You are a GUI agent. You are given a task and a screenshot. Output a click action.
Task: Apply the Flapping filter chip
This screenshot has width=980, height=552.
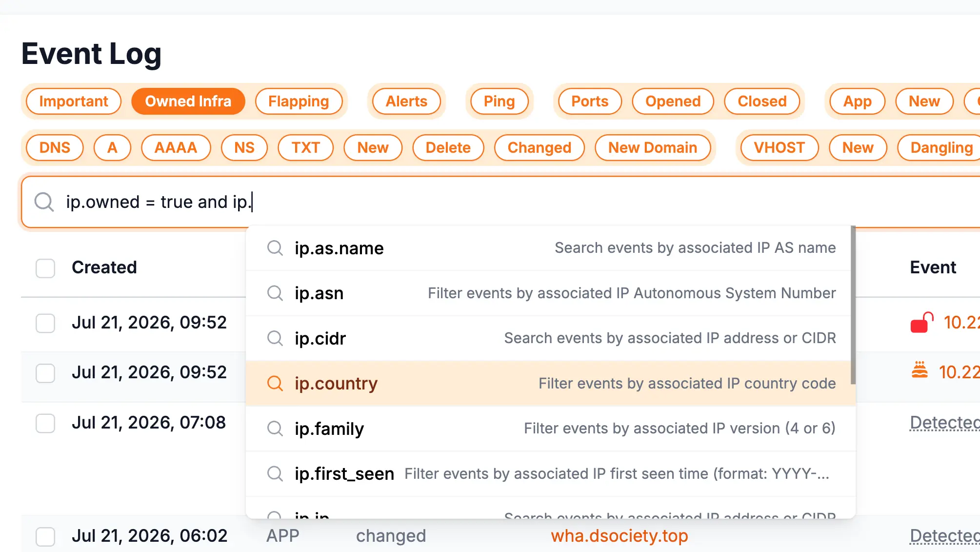click(x=299, y=101)
